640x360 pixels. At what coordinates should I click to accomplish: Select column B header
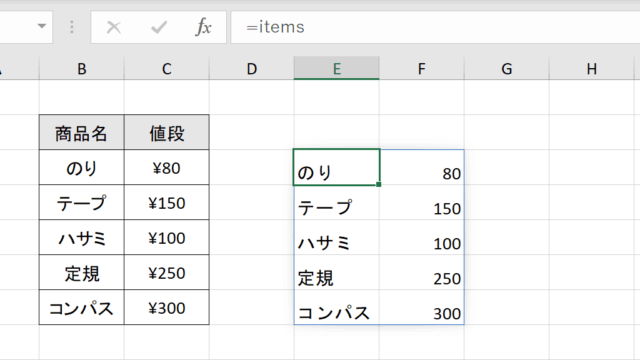coord(82,68)
